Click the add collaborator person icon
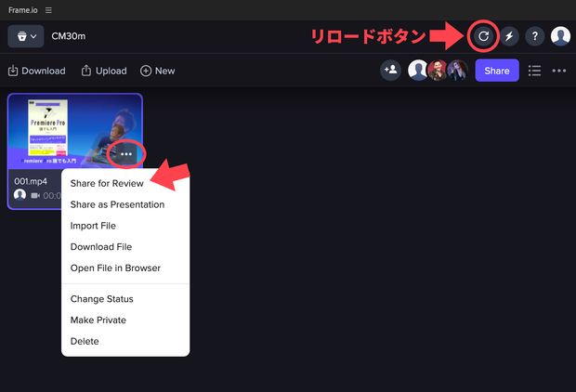The height and width of the screenshot is (392, 576). coord(390,70)
